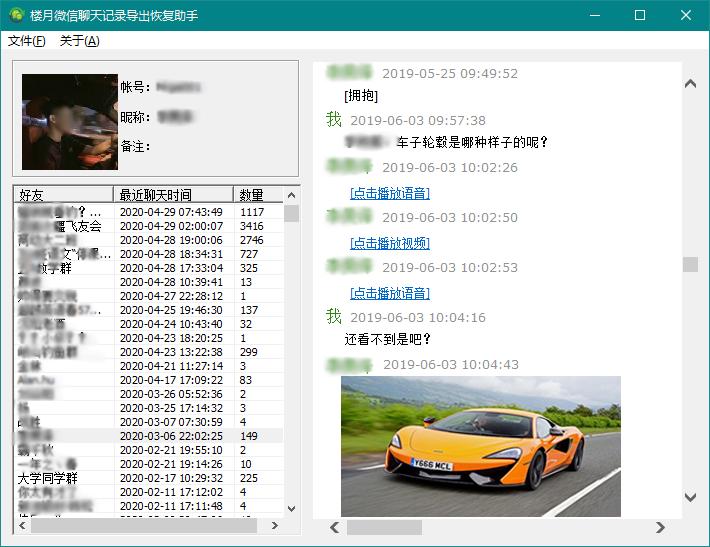This screenshot has height=547, width=710.
Task: Maximize the application window
Action: (x=640, y=15)
